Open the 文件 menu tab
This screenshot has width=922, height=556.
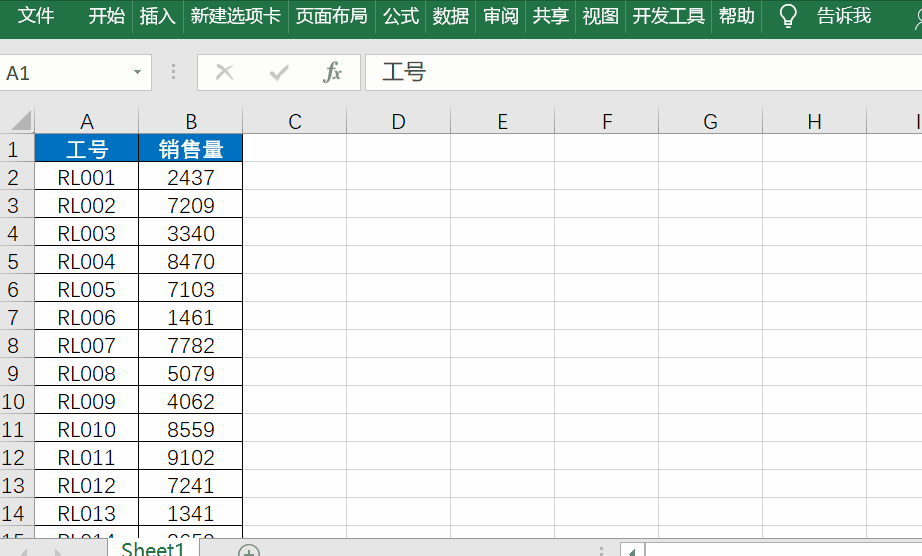tap(35, 15)
